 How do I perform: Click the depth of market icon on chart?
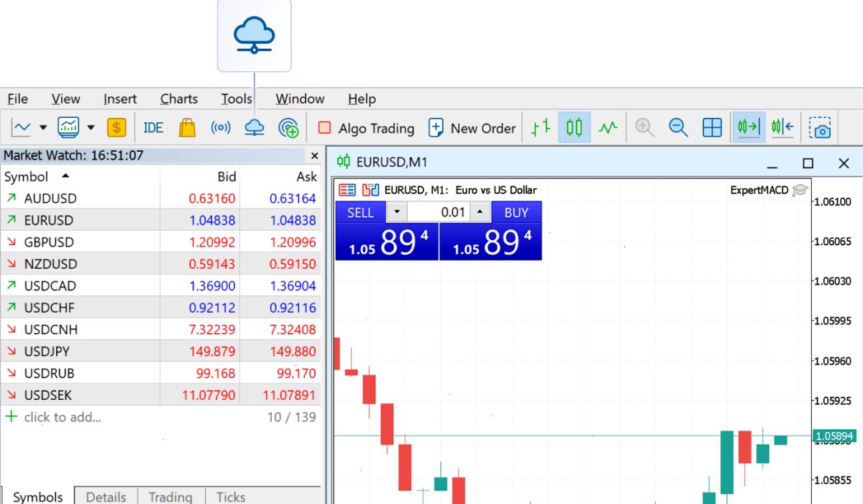coord(370,191)
